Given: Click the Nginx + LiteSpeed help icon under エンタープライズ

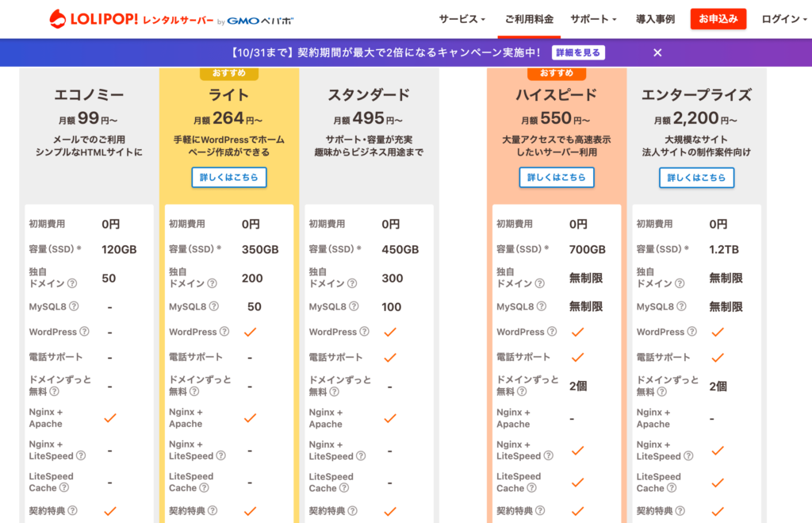Looking at the screenshot, I should coord(688,455).
